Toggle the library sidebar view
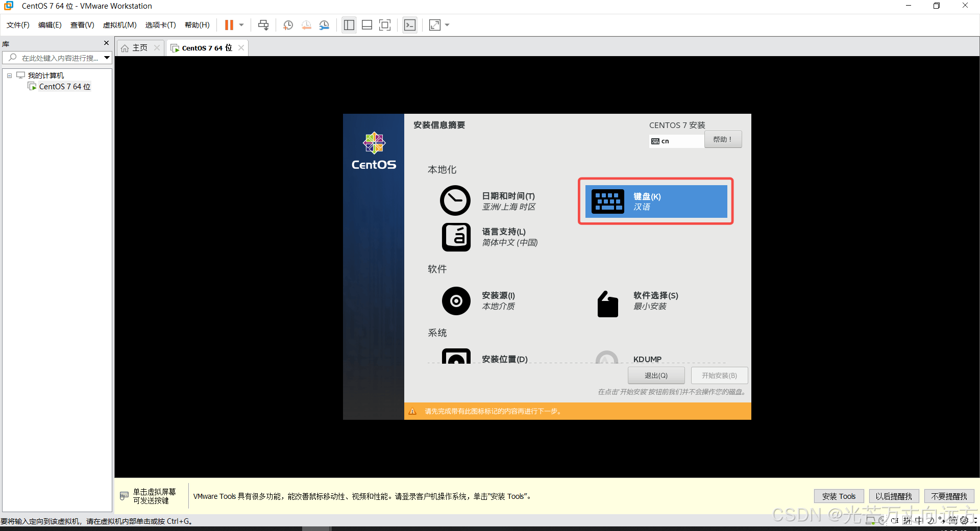The height and width of the screenshot is (531, 980). (349, 25)
